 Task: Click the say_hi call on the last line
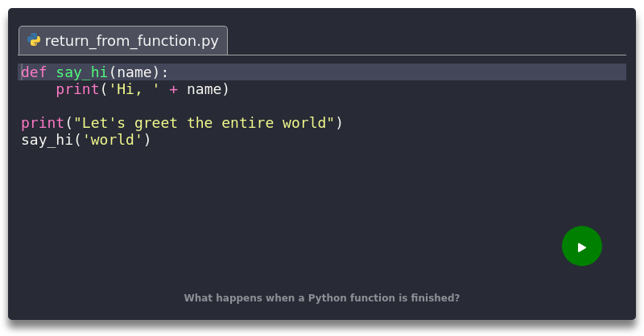click(x=47, y=140)
